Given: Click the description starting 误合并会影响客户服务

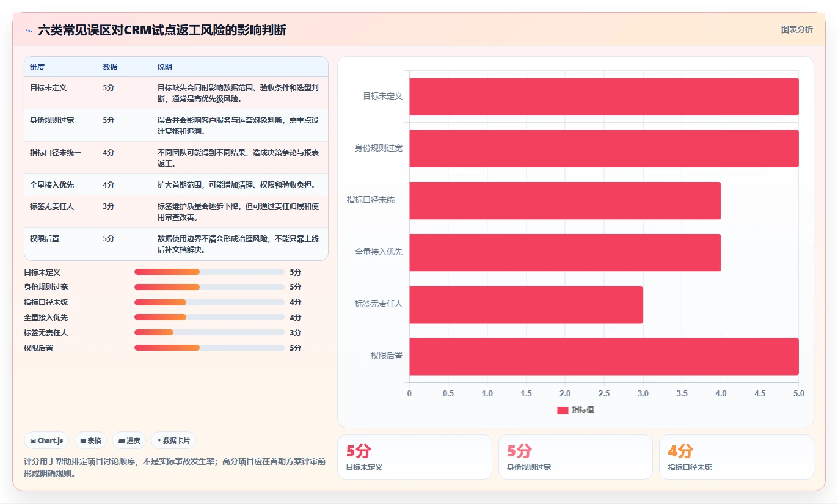Looking at the screenshot, I should point(238,125).
